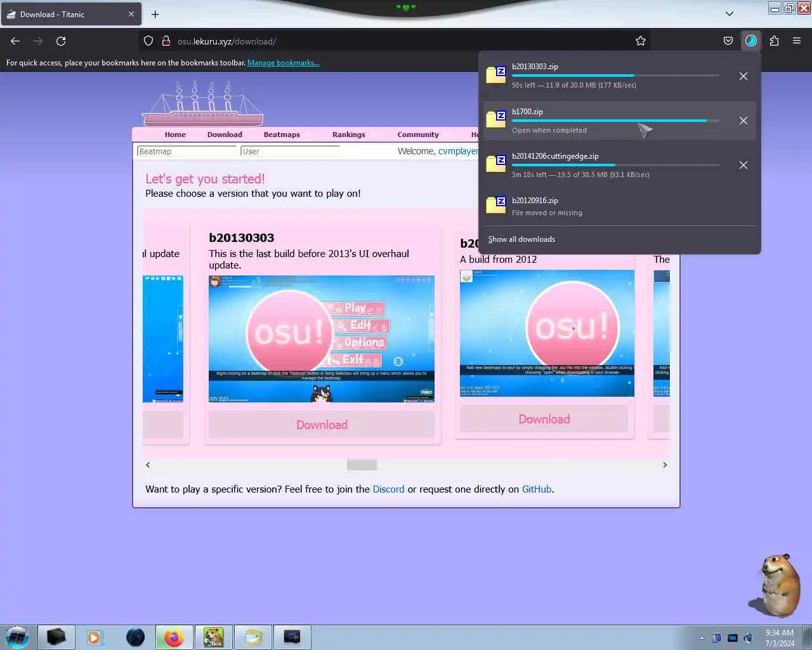Close the Download - Titanic tab

coord(131,14)
